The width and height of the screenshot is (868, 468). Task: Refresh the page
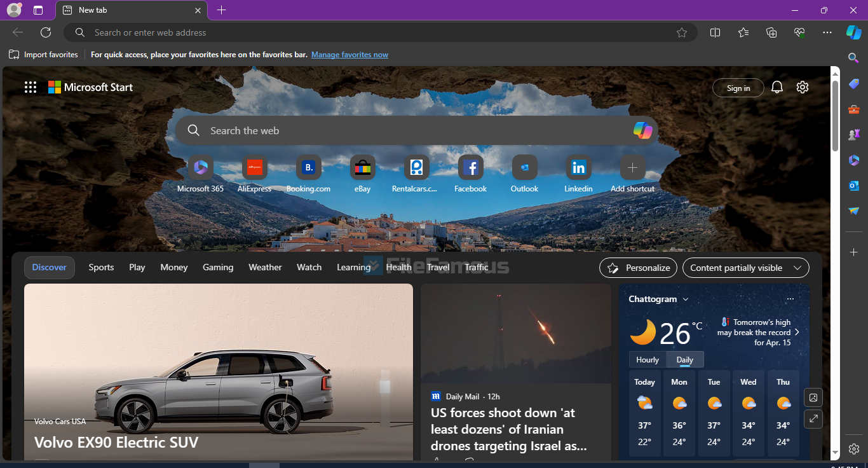pyautogui.click(x=46, y=32)
